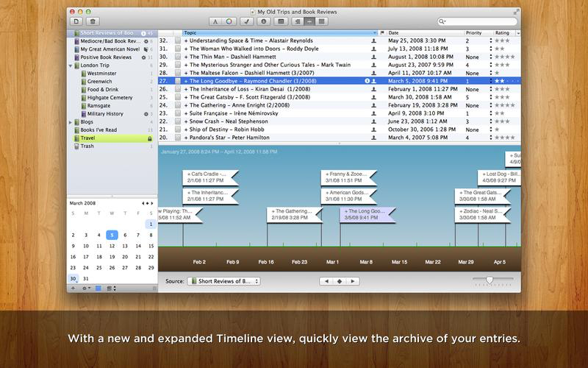
Task: Switch to the rightmost view mode button
Action: [x=322, y=22]
